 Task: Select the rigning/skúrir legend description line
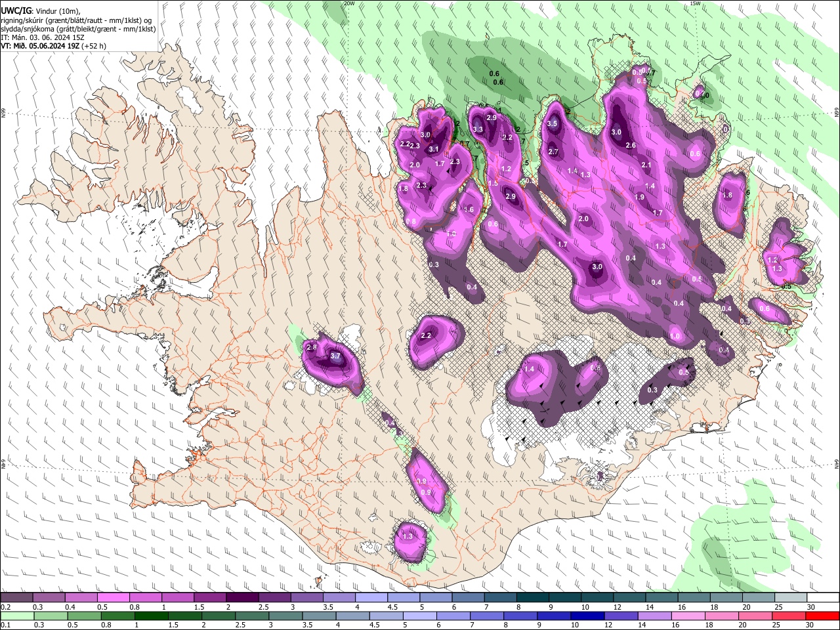[76, 20]
